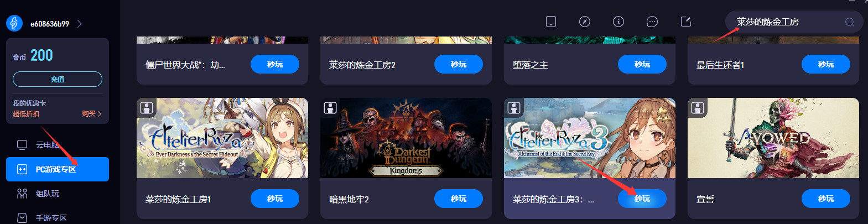868x224 pixels.
Task: Click the tablet device icon in top toolbar
Action: coord(550,22)
